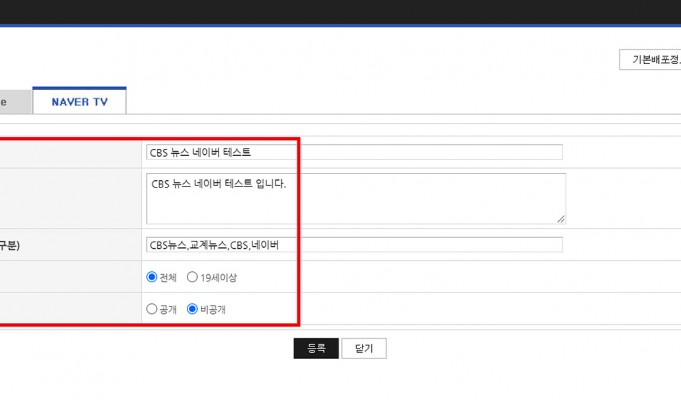Screen dimensions: 681x400
Task: Edit the tags field 'CBS뉴스,교계뉴스,CBS,네이버'
Action: [354, 245]
